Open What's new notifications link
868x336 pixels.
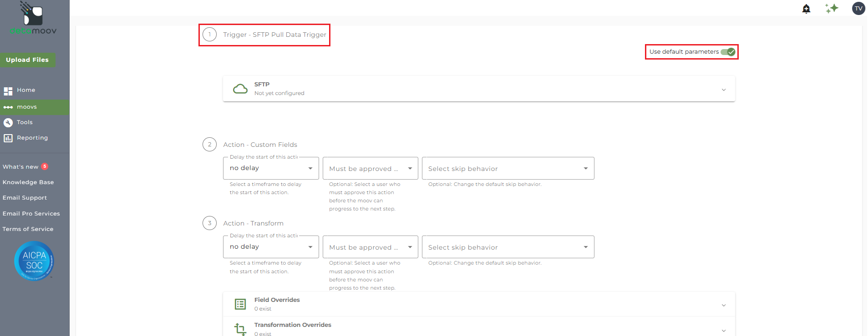coord(20,167)
